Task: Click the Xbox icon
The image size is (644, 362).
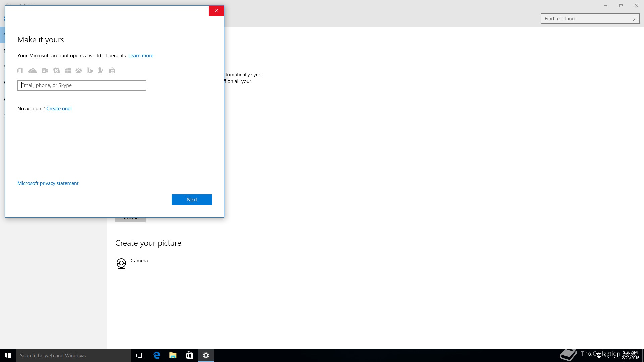Action: [78, 70]
